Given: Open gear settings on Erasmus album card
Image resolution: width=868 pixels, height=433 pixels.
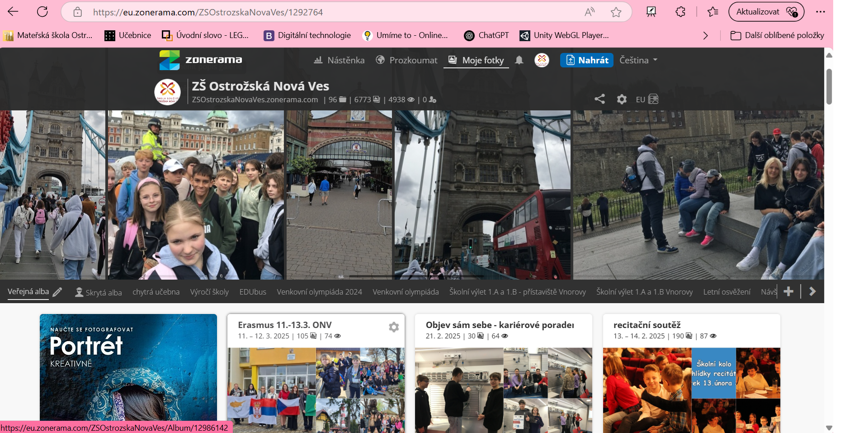Looking at the screenshot, I should point(394,327).
